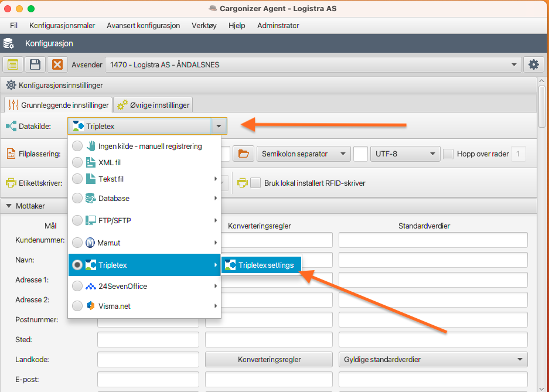Viewport: 549px width, 392px height.
Task: Select the Tekst fil radio button
Action: coord(77,179)
